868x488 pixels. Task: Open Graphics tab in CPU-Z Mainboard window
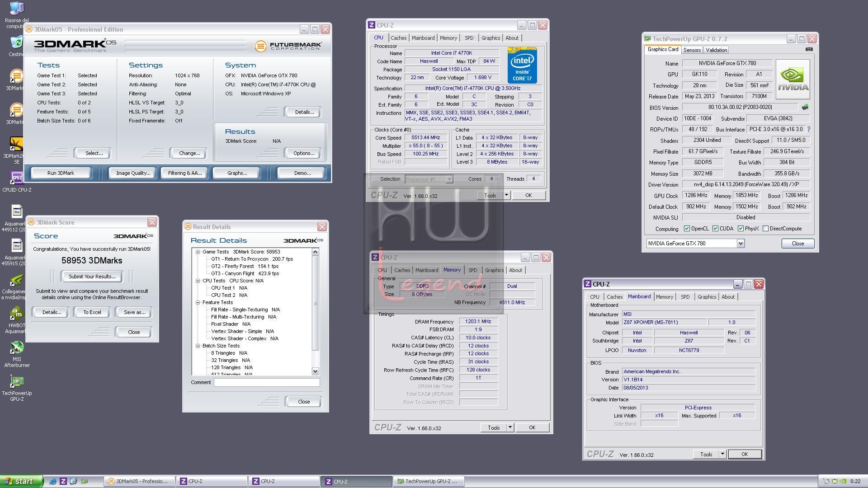click(707, 297)
